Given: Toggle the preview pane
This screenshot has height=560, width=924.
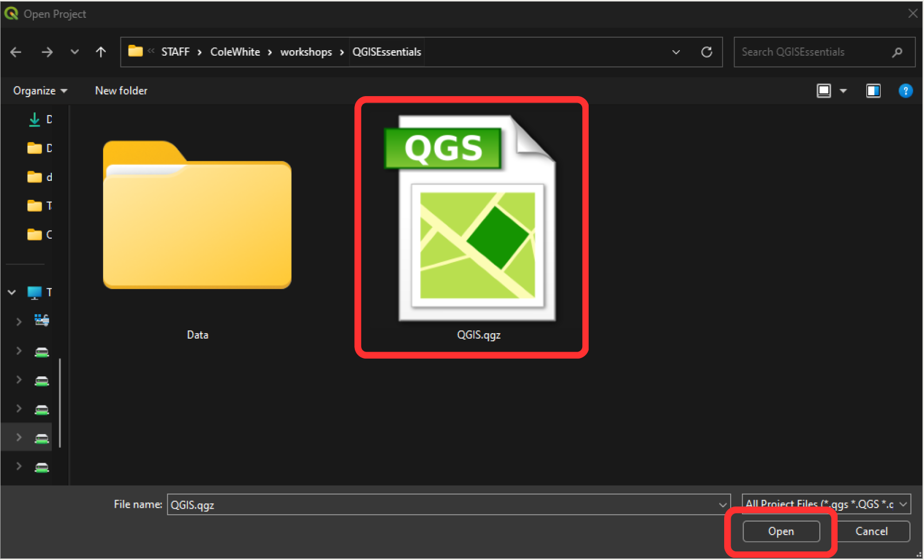Looking at the screenshot, I should point(873,91).
